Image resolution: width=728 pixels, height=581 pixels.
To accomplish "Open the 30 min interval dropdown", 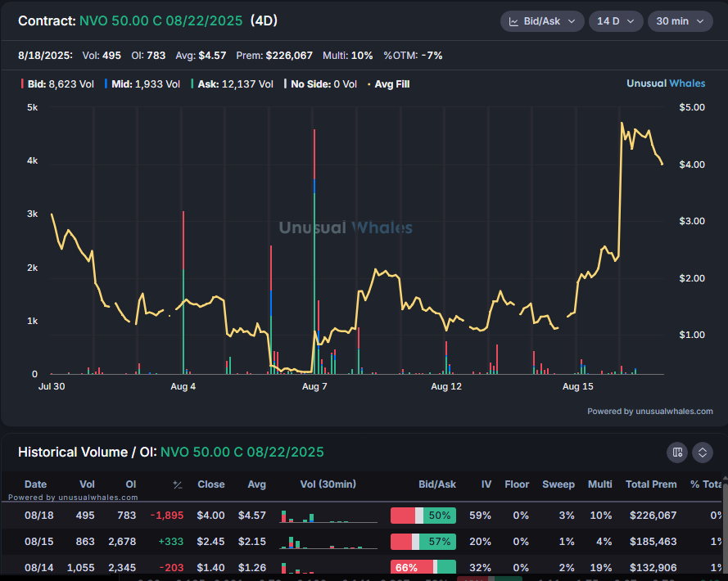I will [680, 21].
